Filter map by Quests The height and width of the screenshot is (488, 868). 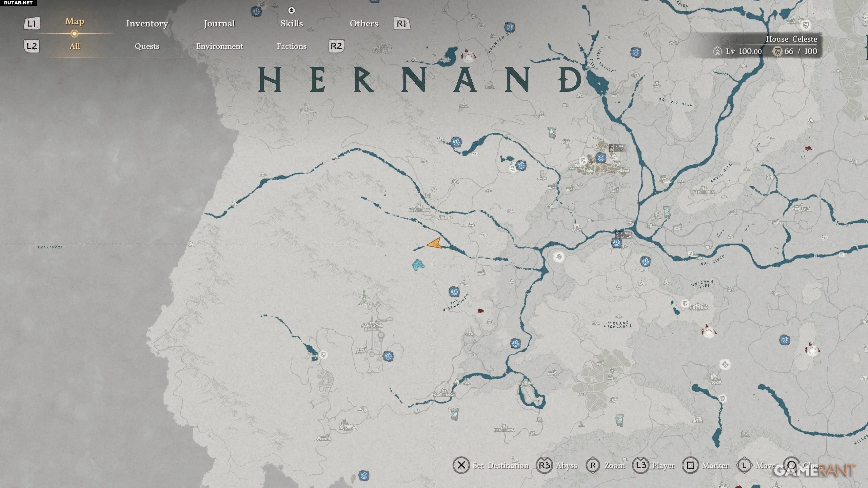tap(147, 46)
